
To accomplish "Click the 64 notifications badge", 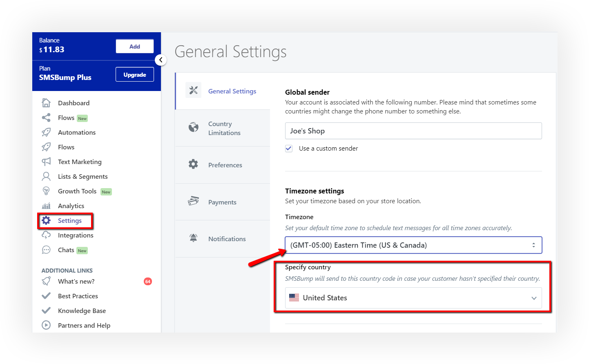I will tap(148, 282).
